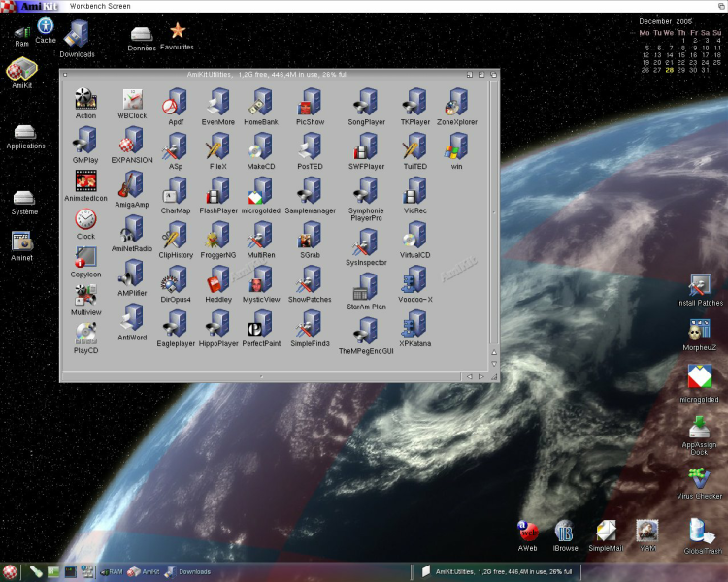
Task: Click date 28 in desktop calendar
Action: tap(669, 70)
